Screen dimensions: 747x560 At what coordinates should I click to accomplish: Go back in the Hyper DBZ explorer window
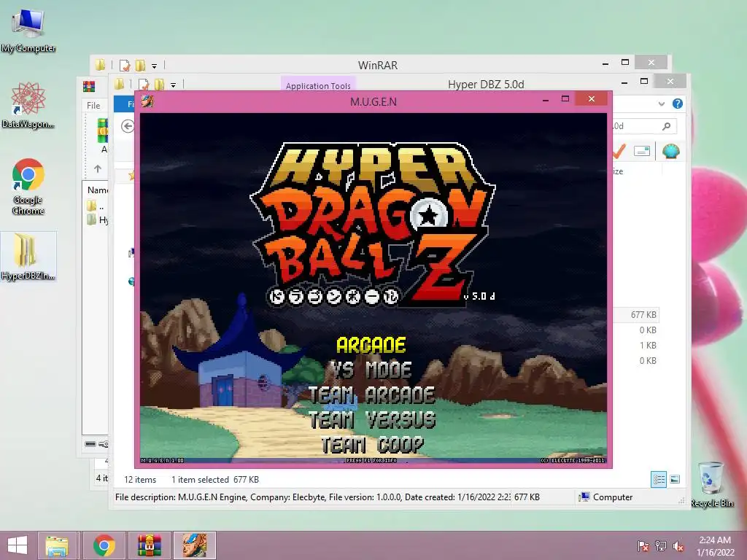coord(127,126)
